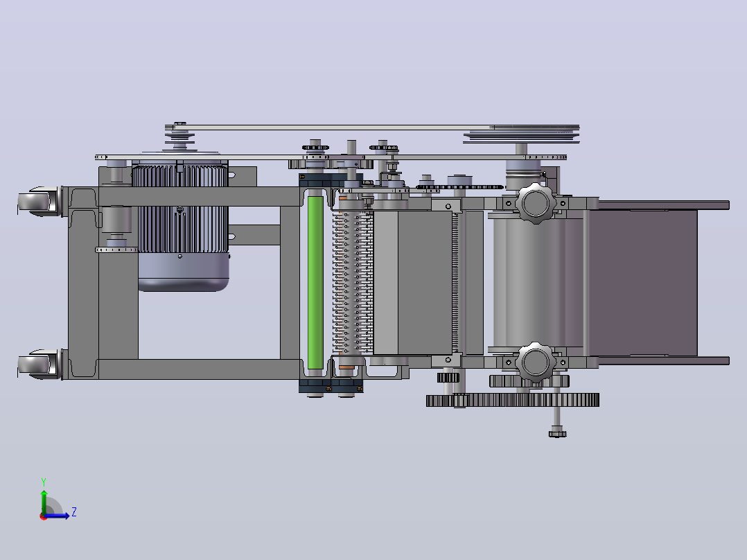Select the lower star-shaped adjustment knob
This screenshot has width=747, height=560.
[x=536, y=362]
